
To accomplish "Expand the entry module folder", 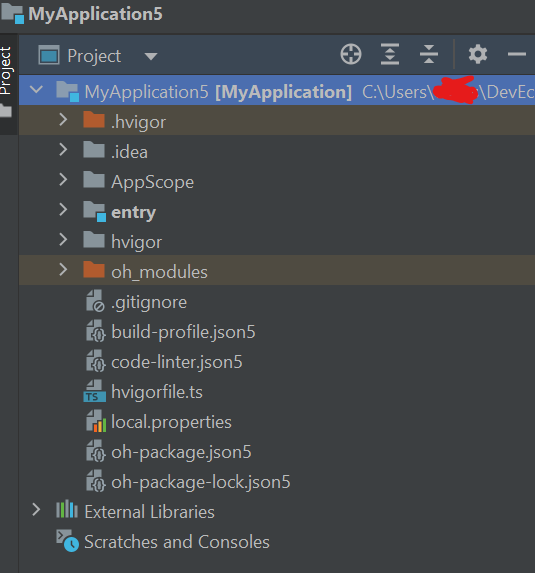I will (63, 210).
